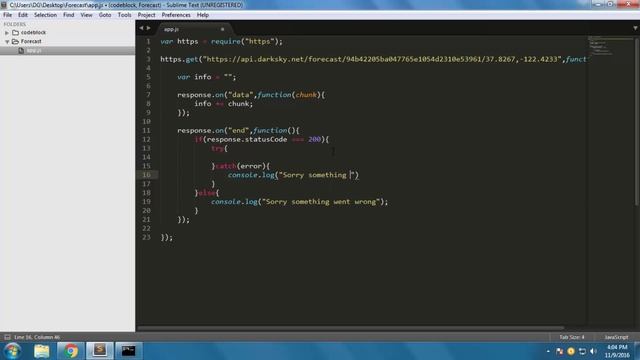Open Command Prompt from taskbar
The height and width of the screenshot is (360, 640).
click(x=128, y=351)
